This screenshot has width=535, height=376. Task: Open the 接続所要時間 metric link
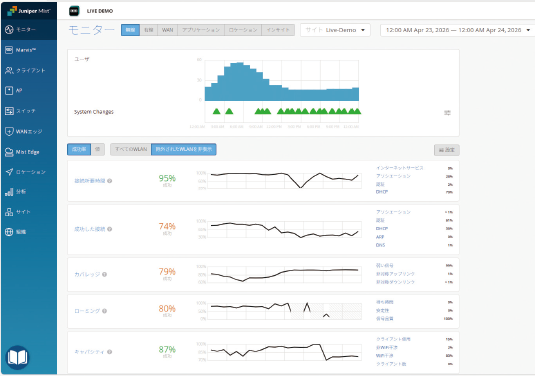coord(90,181)
